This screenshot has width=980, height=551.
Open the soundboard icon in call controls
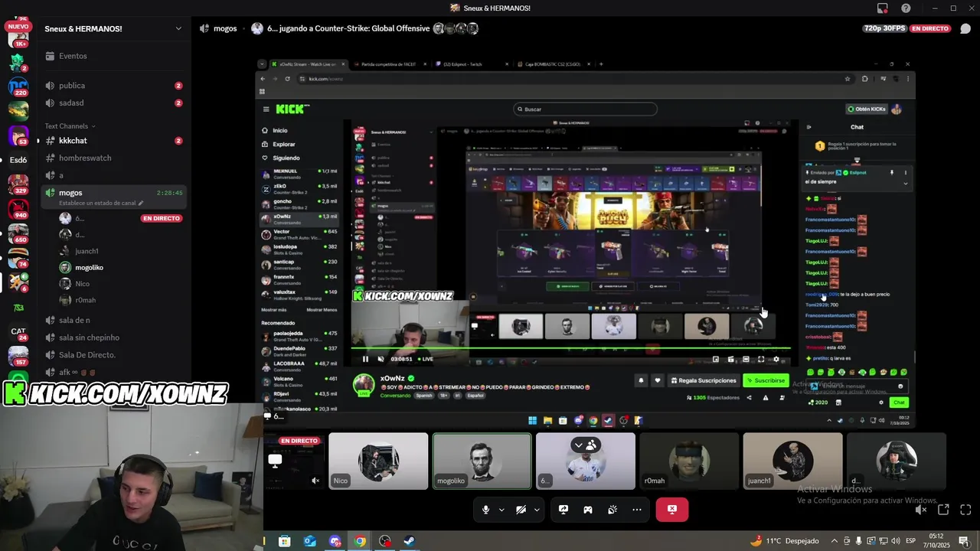tap(612, 510)
